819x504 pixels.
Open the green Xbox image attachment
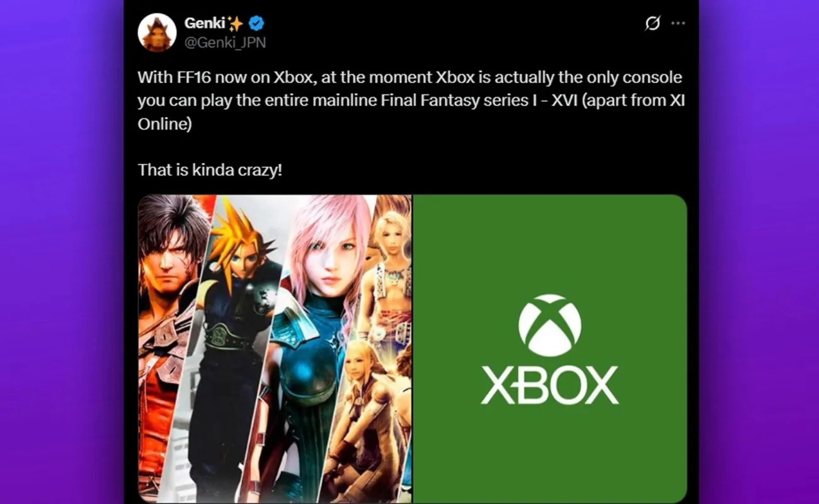pos(550,348)
